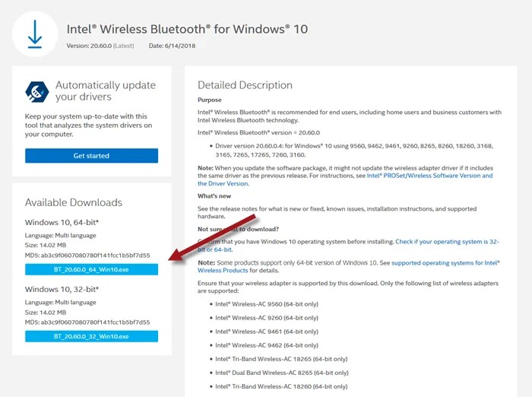
Task: Click 'See the release notes' paragraph
Action: pyautogui.click(x=337, y=213)
